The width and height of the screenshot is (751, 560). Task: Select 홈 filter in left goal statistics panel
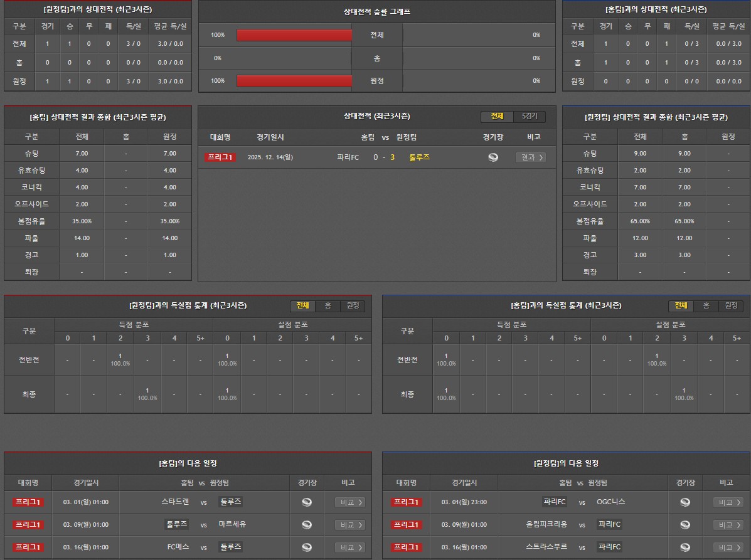point(328,305)
